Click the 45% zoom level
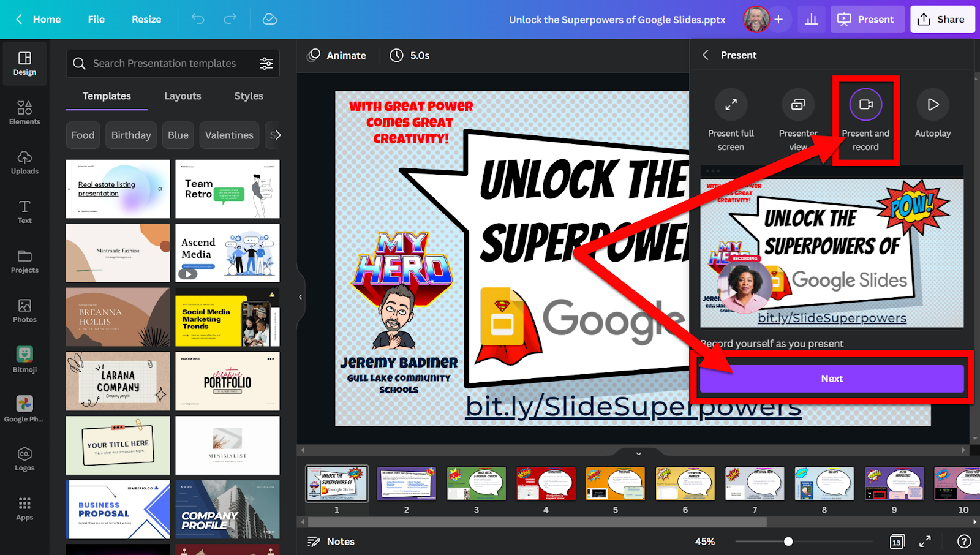The image size is (980, 555). click(705, 542)
